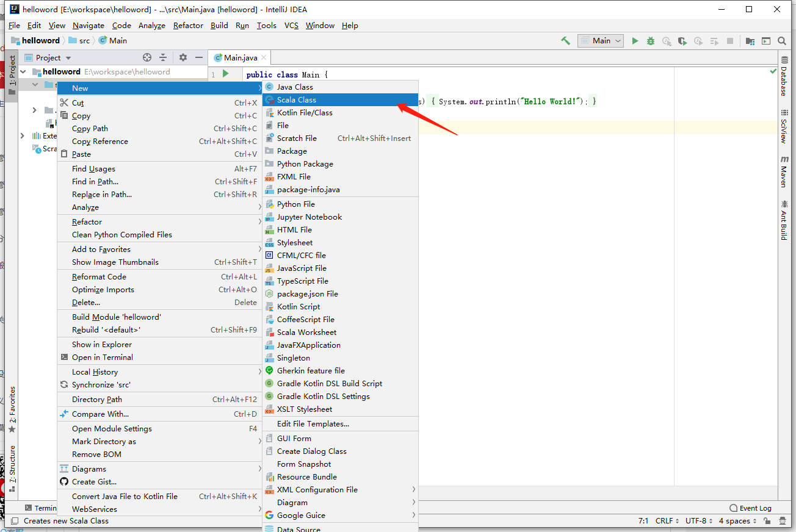Select Scala Class from New submenu
The width and height of the screenshot is (796, 532).
pyautogui.click(x=340, y=99)
